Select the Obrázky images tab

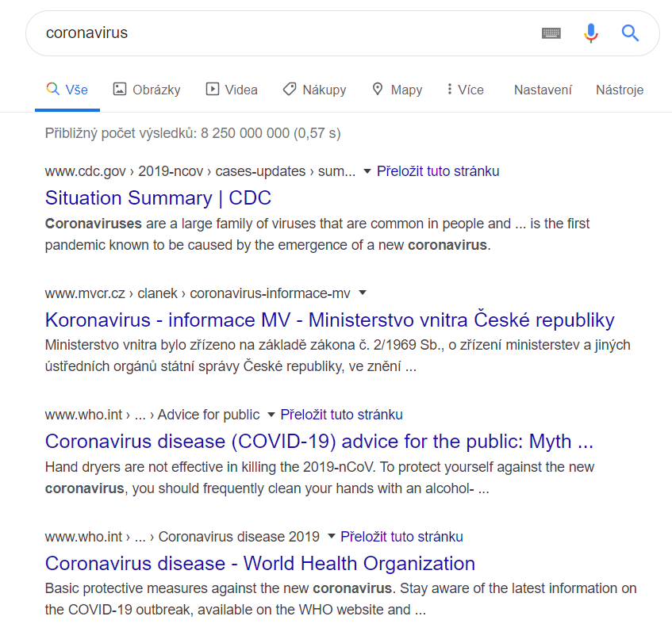(147, 90)
